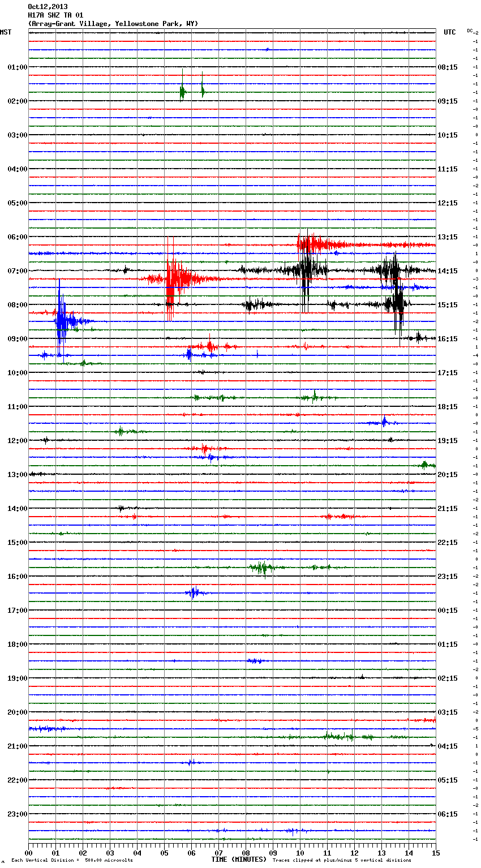
Task: Click the 03:15 UTC time label
Action: click(x=448, y=712)
